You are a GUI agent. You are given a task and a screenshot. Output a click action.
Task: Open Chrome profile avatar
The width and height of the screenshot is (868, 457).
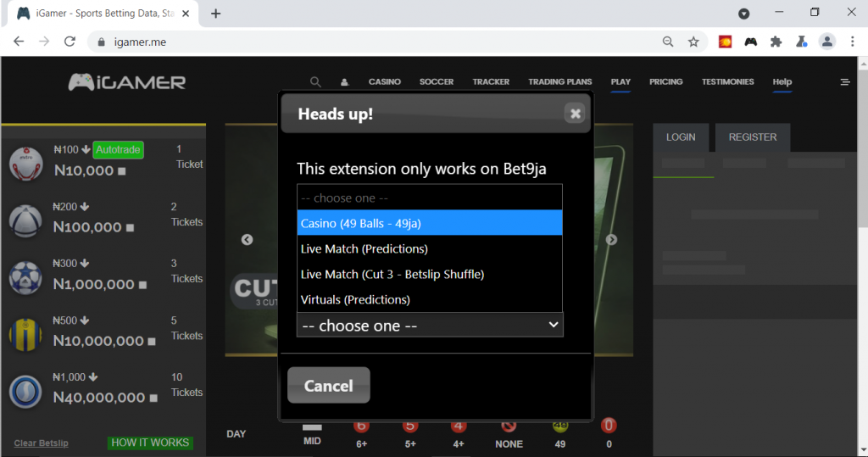827,42
